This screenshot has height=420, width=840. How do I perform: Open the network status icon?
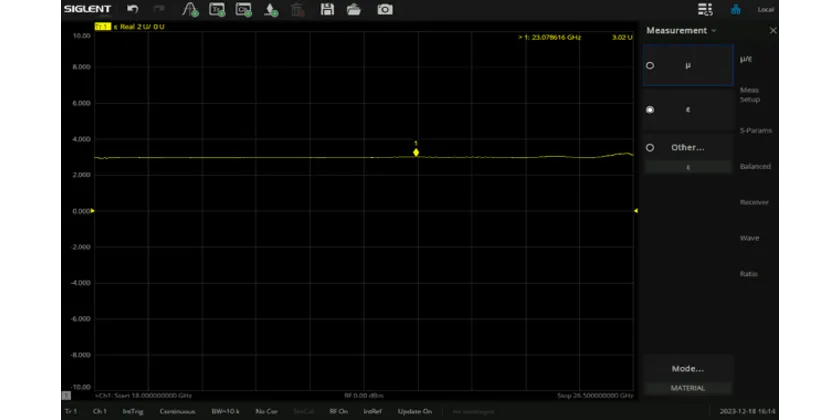click(736, 9)
